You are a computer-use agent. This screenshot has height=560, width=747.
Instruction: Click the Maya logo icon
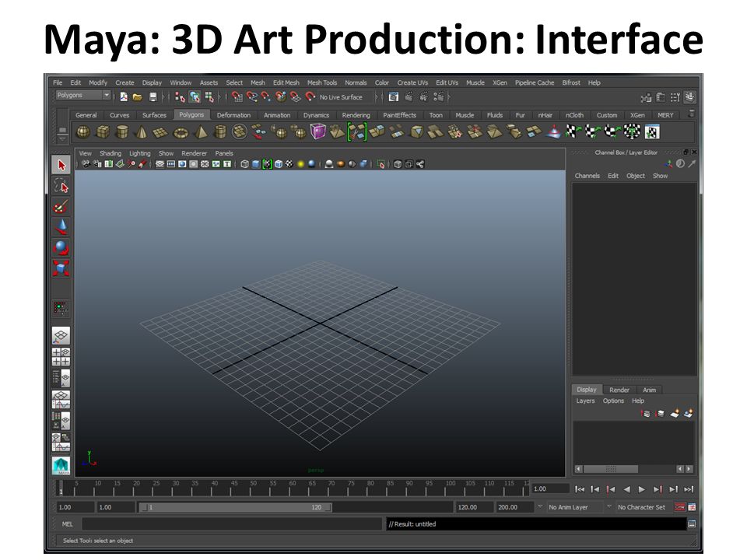point(61,466)
